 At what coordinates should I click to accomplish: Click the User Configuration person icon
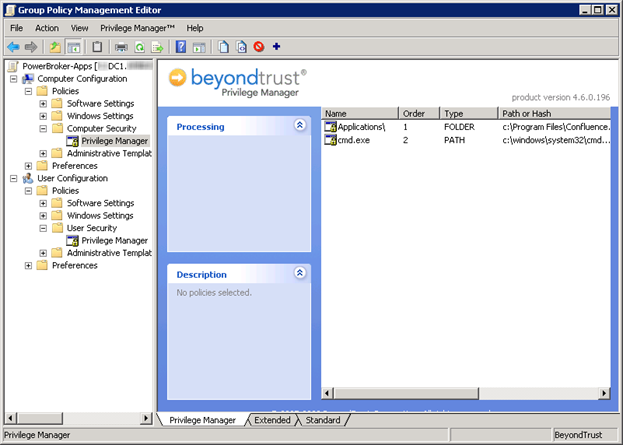point(28,178)
